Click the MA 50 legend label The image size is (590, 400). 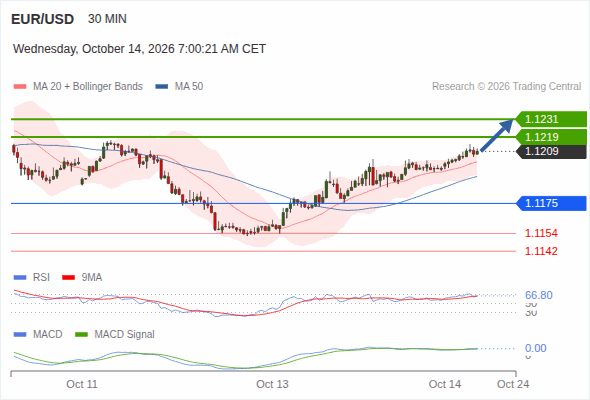pos(189,87)
